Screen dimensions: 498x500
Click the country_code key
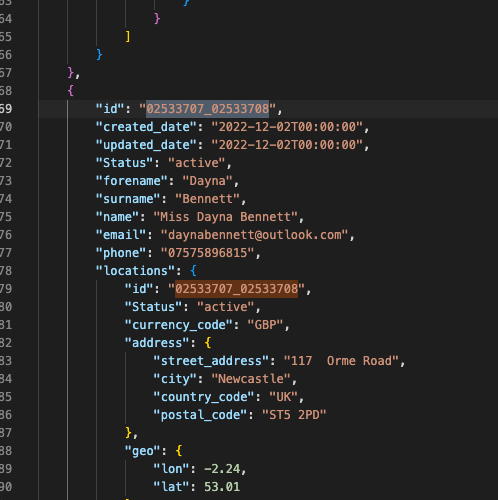tap(204, 397)
